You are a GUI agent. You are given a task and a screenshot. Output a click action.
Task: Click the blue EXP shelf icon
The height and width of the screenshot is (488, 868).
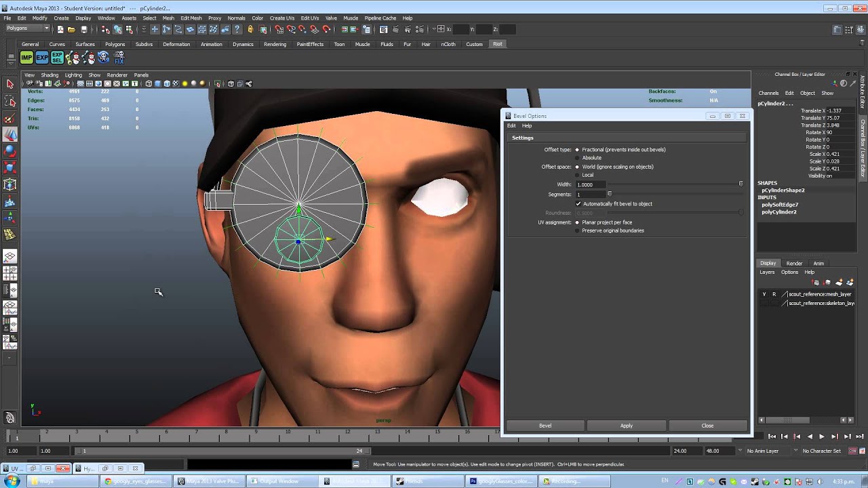[42, 58]
